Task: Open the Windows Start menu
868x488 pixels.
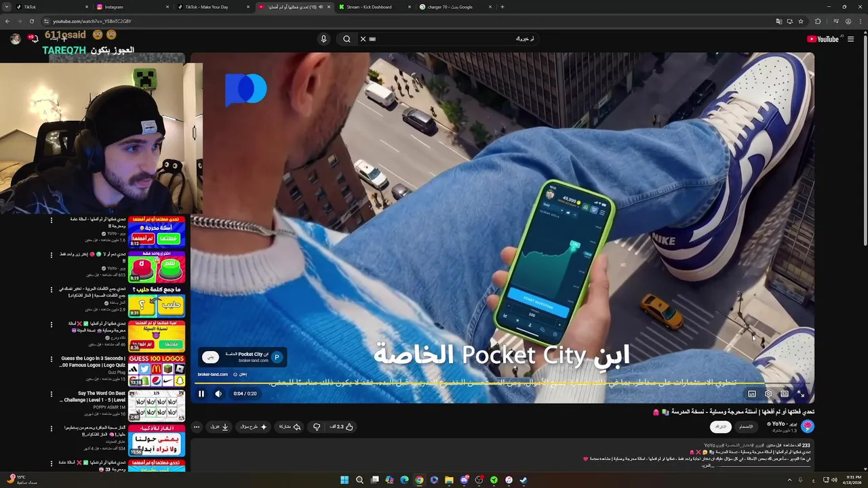Action: point(344,480)
